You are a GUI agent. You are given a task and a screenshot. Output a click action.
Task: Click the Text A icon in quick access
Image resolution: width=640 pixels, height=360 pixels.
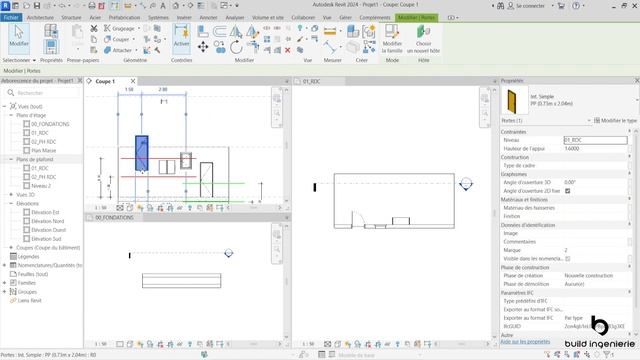pos(163,6)
